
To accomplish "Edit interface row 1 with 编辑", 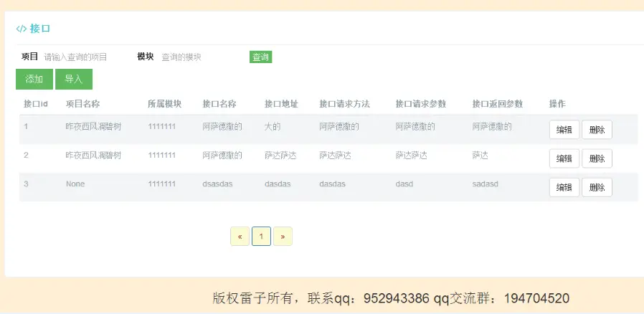I will tap(564, 130).
